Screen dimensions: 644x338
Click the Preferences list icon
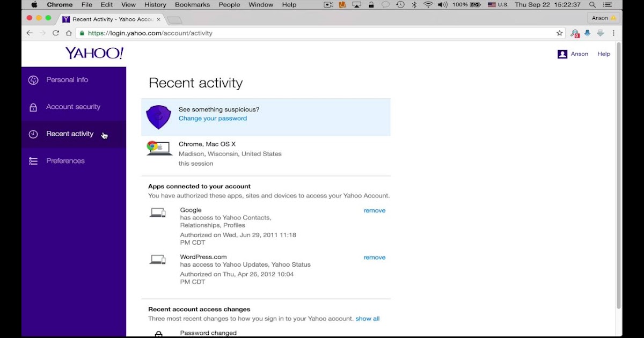33,161
